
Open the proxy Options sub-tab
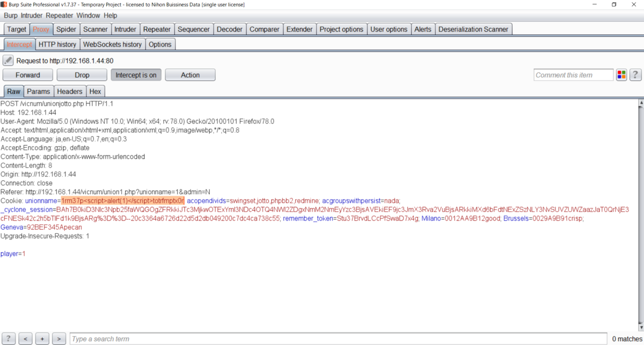(x=160, y=44)
